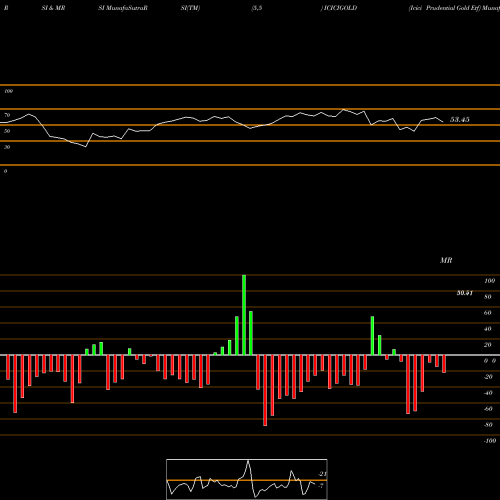Viewport: 500px width, 500px height.
Task: Click the -40 label on MR axis
Action: click(x=488, y=393)
